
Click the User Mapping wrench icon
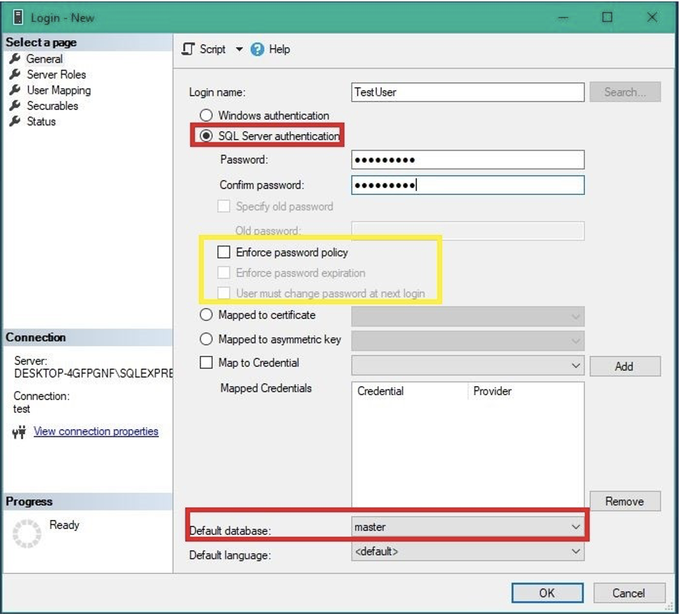15,90
